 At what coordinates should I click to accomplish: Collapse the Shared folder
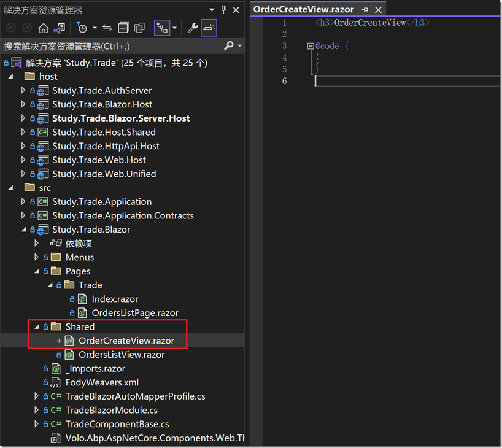[37, 326]
